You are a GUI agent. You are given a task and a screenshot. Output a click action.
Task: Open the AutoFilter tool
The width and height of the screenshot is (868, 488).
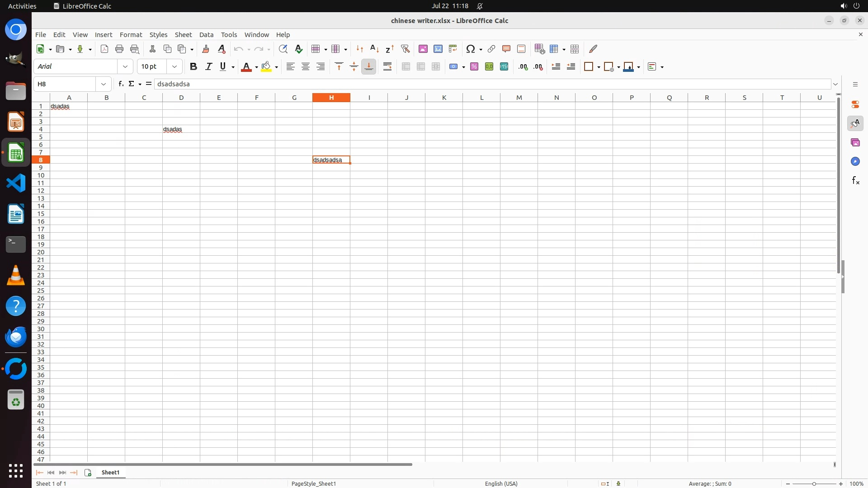[405, 49]
